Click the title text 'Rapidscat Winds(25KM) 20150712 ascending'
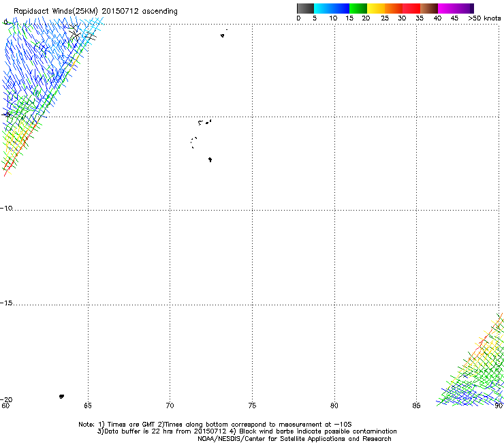Screen dimensions: 504x443 95,11
